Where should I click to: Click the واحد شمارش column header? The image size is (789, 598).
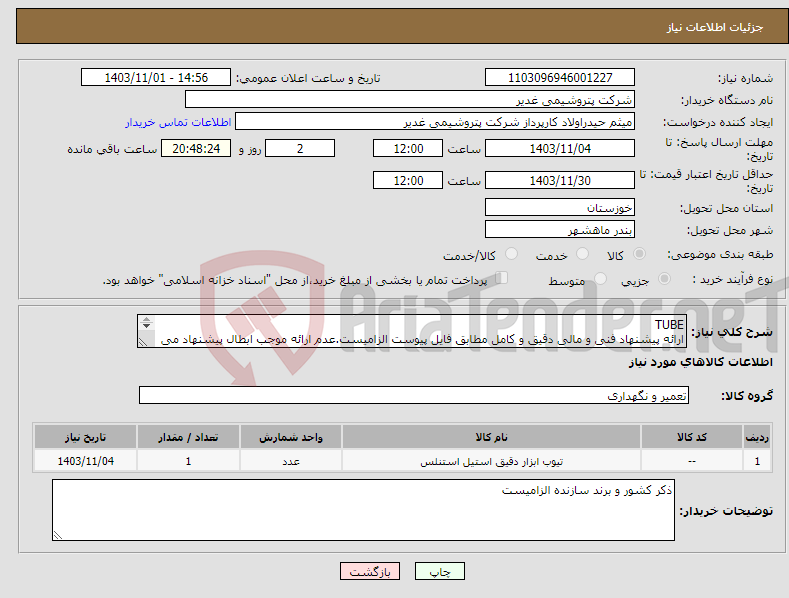291,437
